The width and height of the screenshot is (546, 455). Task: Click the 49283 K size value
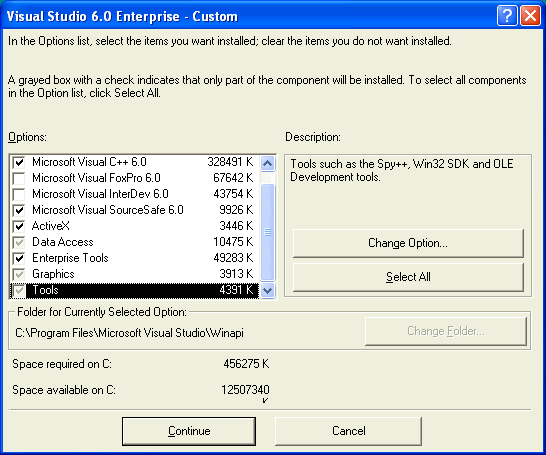pyautogui.click(x=233, y=258)
